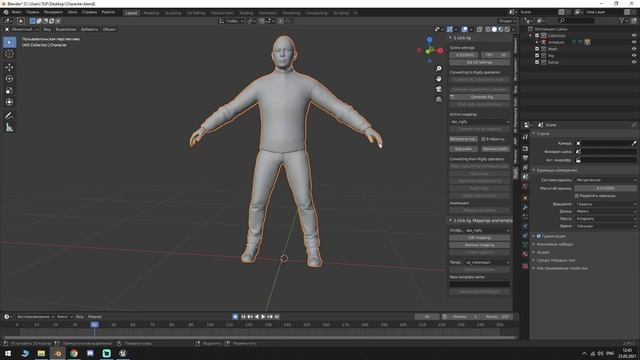
Task: Open the Modifiers wrench properties tab
Action: click(x=525, y=208)
